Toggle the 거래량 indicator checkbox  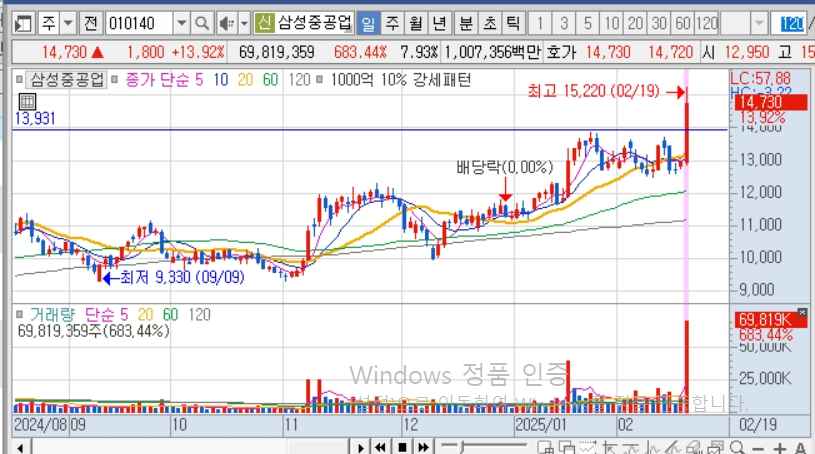click(x=19, y=314)
